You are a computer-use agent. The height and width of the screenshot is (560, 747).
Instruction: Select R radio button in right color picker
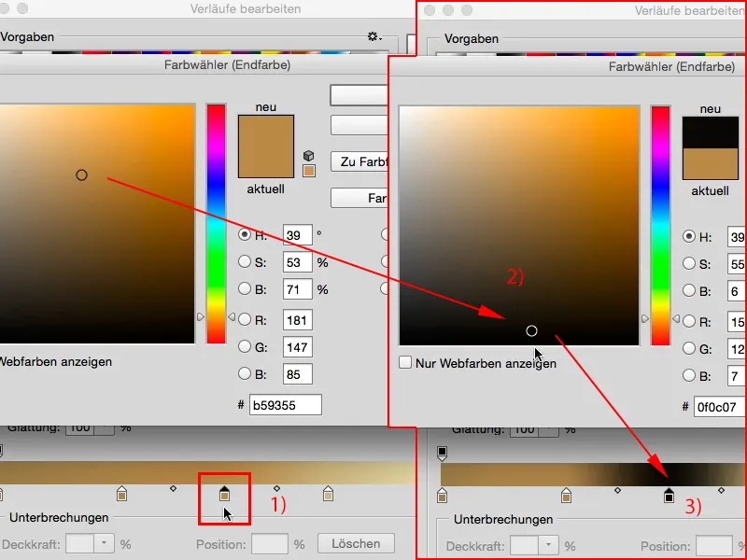coord(689,321)
